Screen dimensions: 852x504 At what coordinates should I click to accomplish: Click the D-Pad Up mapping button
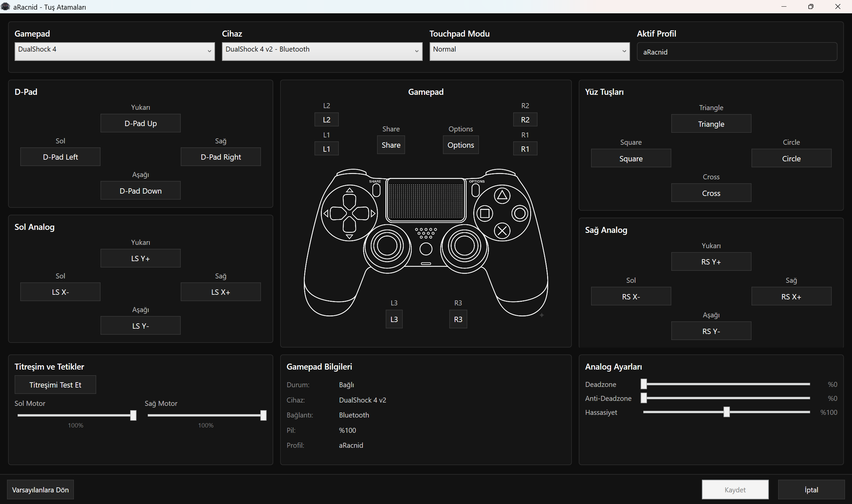(x=140, y=123)
